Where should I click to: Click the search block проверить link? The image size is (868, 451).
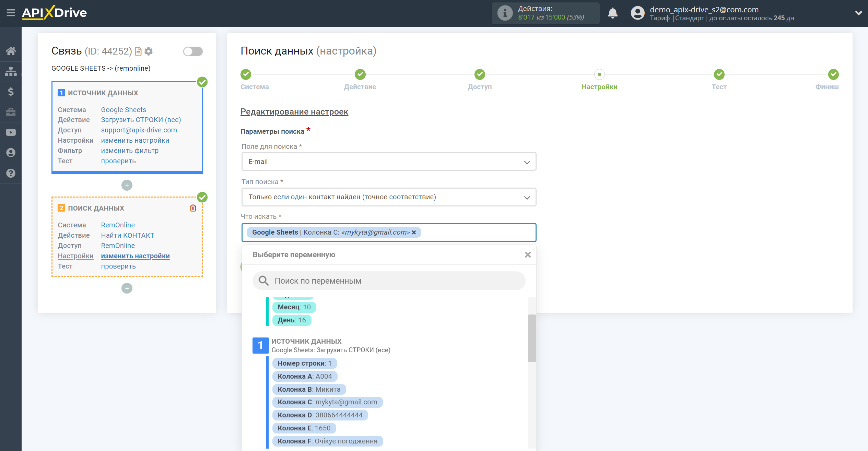coord(118,266)
